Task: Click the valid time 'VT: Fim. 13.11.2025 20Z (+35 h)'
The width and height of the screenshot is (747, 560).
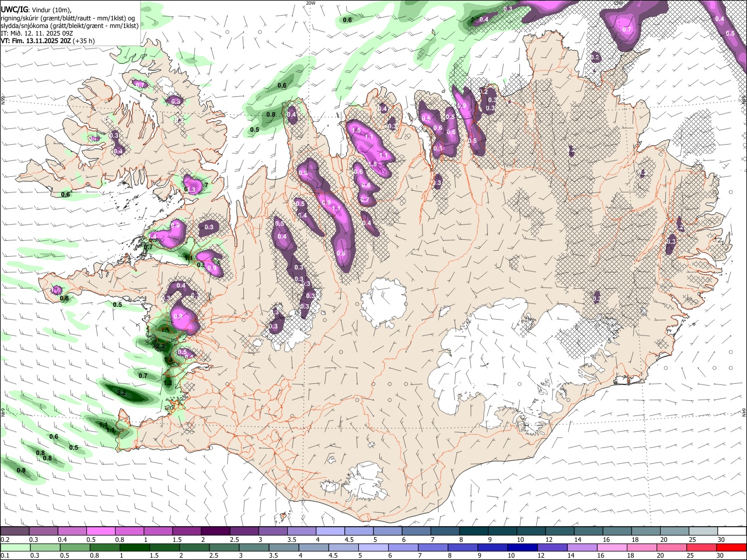Action: [x=48, y=41]
